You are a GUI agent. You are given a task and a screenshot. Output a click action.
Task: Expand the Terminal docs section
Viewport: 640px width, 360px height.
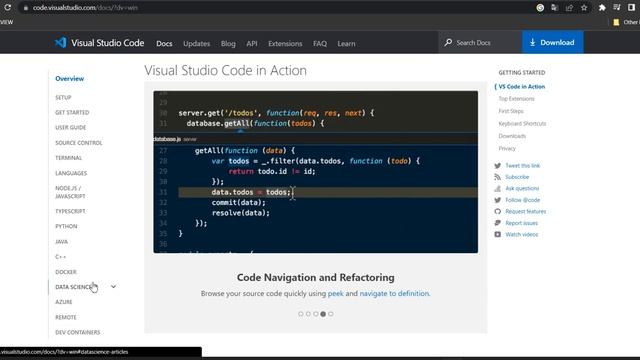coord(69,158)
